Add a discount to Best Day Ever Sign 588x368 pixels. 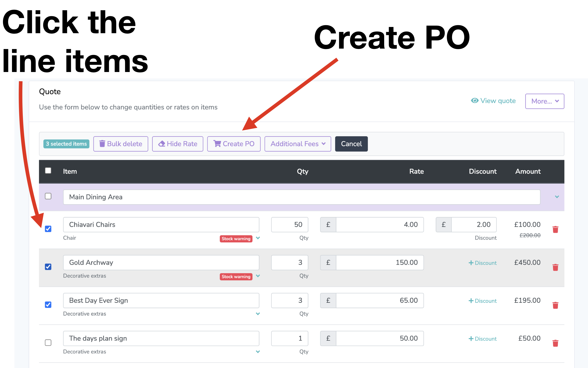click(482, 301)
